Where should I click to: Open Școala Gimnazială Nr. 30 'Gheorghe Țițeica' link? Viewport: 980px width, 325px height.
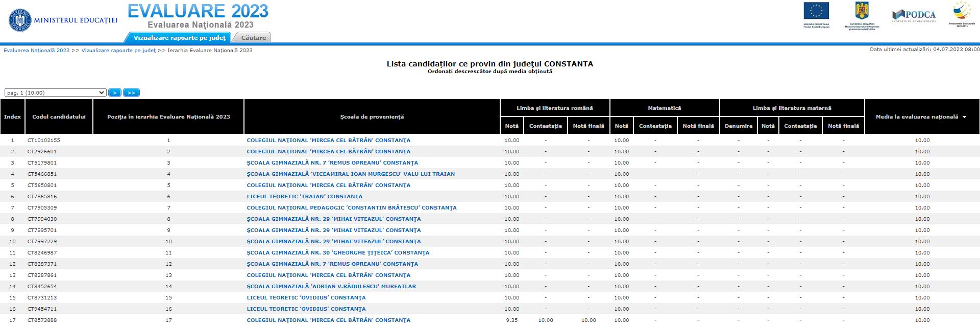[x=337, y=252]
